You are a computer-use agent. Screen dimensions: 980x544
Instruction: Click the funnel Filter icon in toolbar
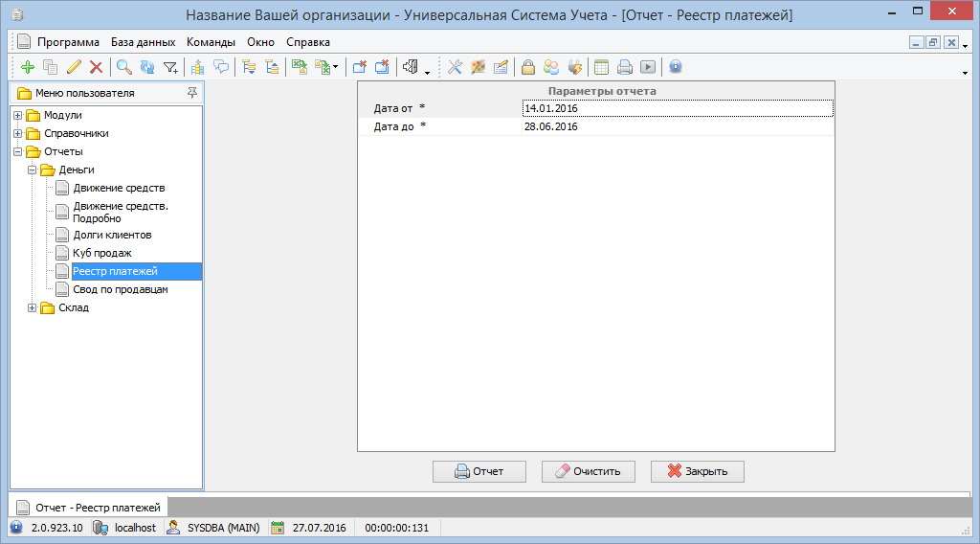(170, 67)
